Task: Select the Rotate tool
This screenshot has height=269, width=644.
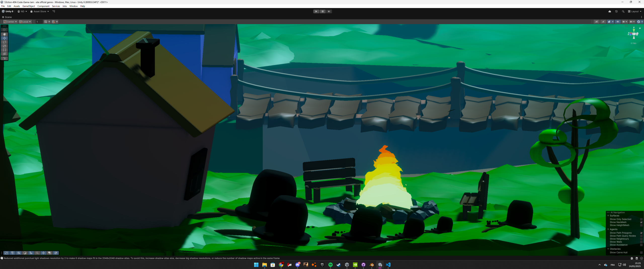Action: (x=4, y=42)
